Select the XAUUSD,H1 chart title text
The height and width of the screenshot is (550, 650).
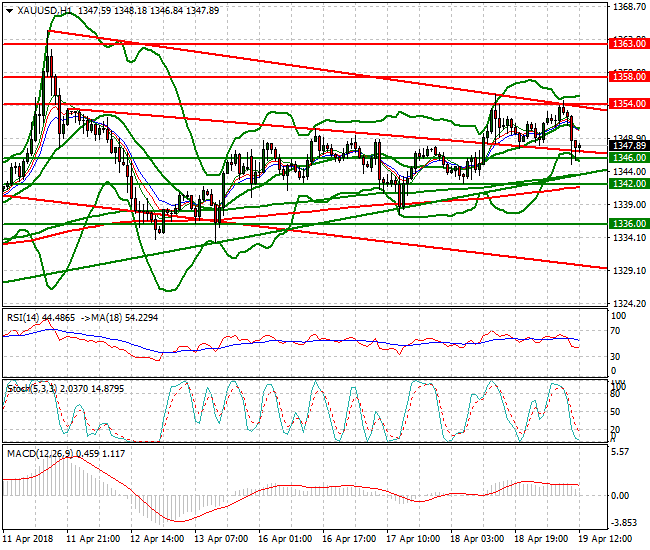coord(45,11)
